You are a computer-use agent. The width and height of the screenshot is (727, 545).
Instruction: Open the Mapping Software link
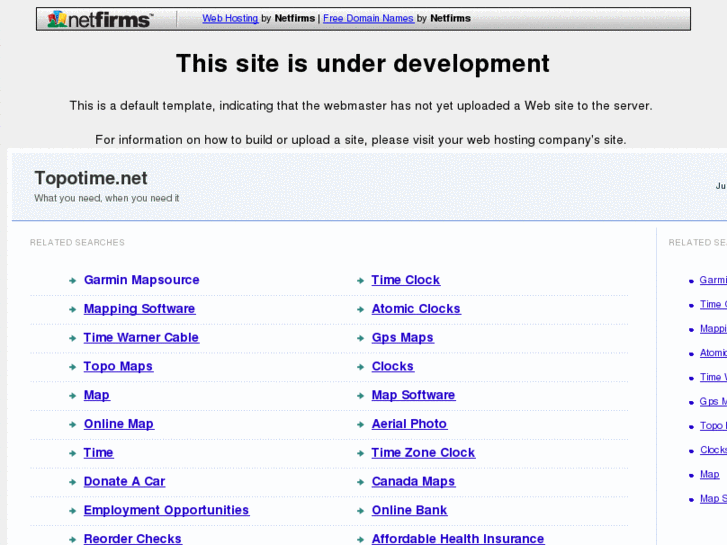(x=139, y=309)
